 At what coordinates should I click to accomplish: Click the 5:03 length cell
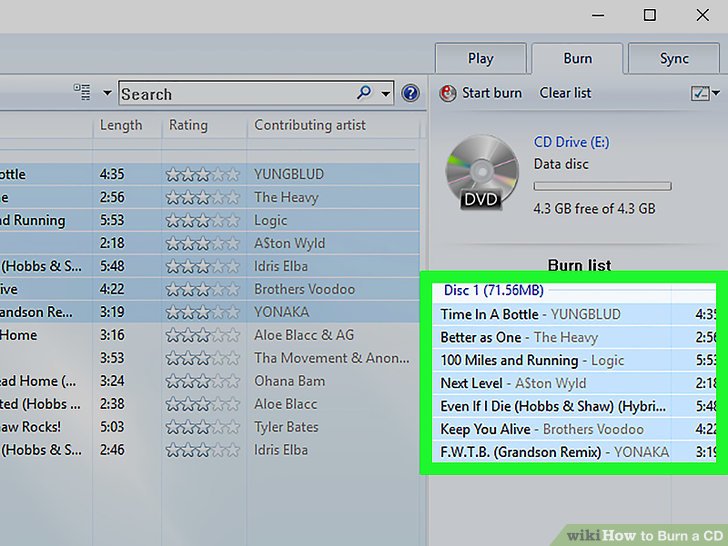pyautogui.click(x=112, y=427)
